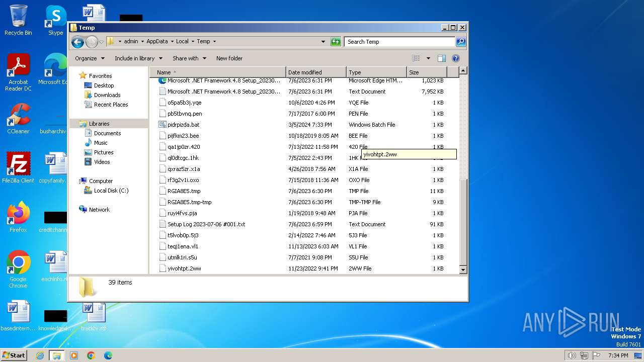644x362 pixels.
Task: Open Google Chrome desktop shortcut
Action: click(18, 269)
